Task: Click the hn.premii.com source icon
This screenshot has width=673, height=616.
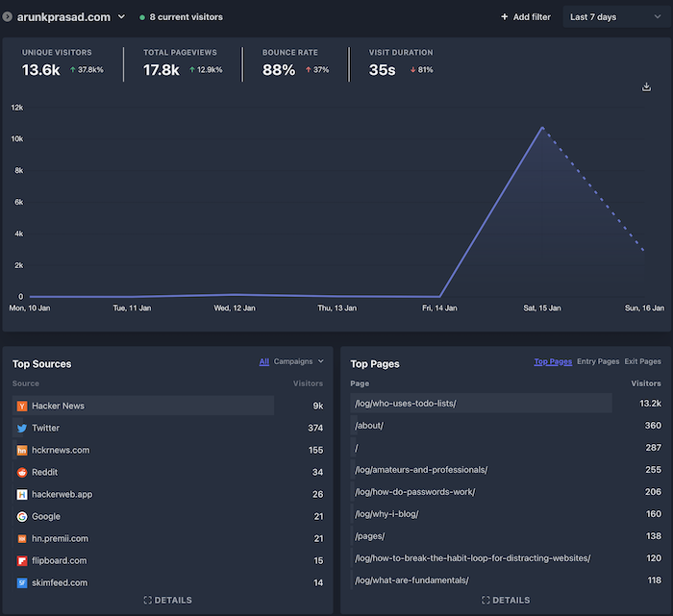Action: coord(22,539)
